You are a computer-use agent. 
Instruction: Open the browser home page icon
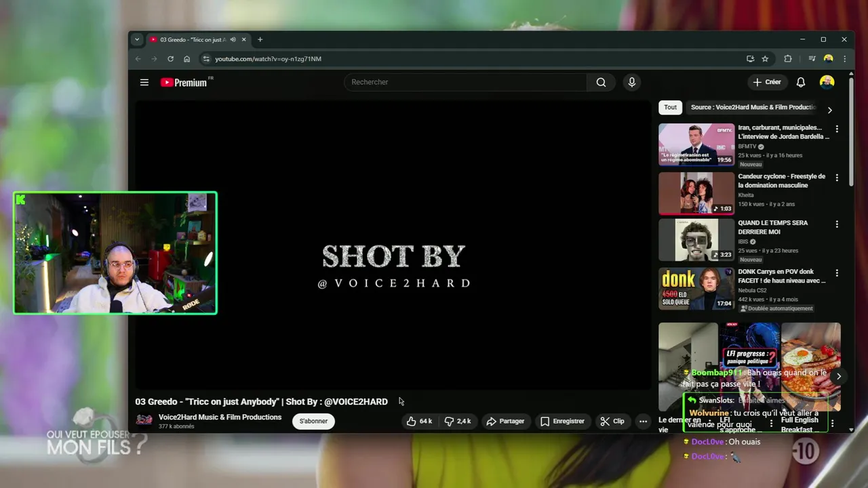coord(187,59)
